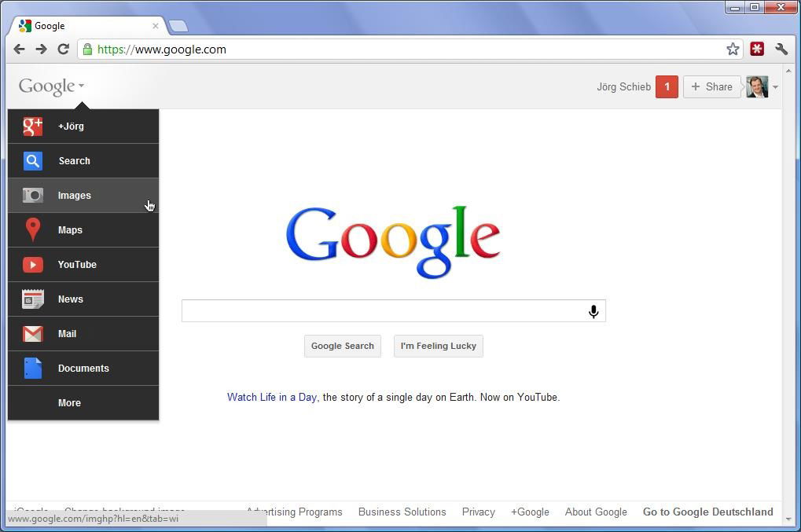The height and width of the screenshot is (532, 801).
Task: Click the blue magnifier Search icon
Action: click(x=33, y=161)
